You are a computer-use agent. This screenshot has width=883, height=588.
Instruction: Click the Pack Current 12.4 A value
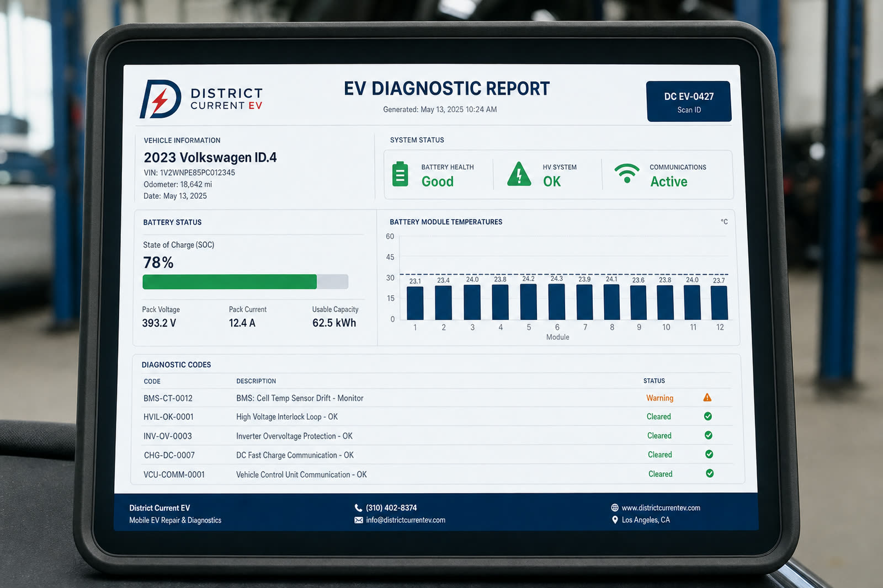pos(242,323)
